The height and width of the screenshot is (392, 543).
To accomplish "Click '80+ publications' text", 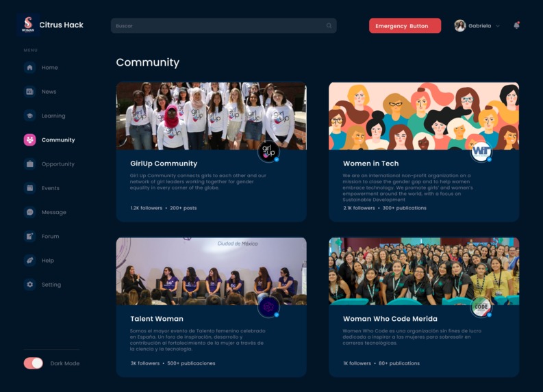I will tap(399, 363).
